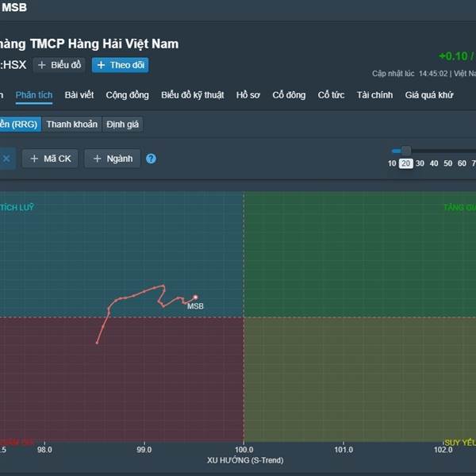Add a stock with + Mã CK
Screen dimensions: 476x476
50,159
